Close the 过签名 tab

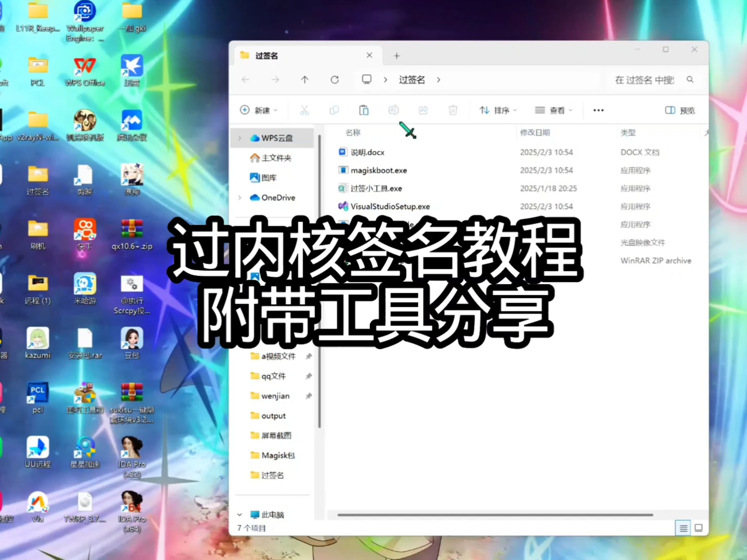369,56
